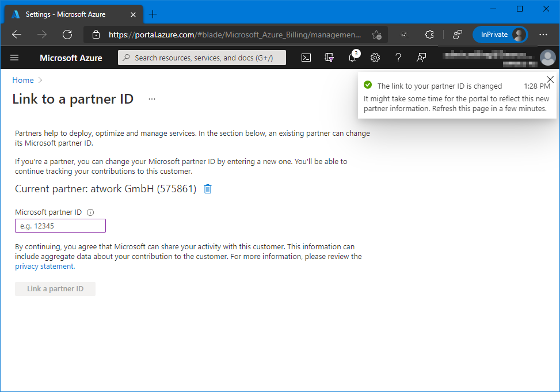Dismiss the partner ID changed notification
Image resolution: width=560 pixels, height=392 pixels.
[x=550, y=79]
